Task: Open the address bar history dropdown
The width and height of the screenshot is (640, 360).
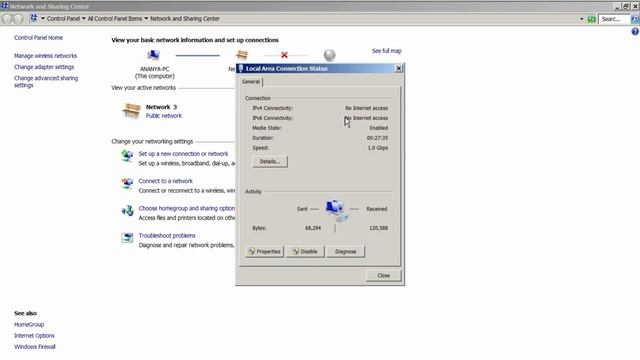Action: point(582,19)
